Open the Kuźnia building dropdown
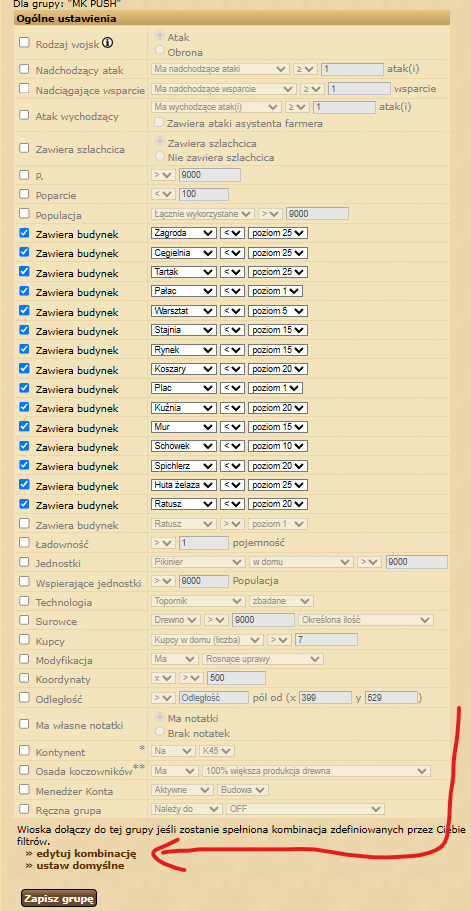471x911 pixels. tap(183, 407)
